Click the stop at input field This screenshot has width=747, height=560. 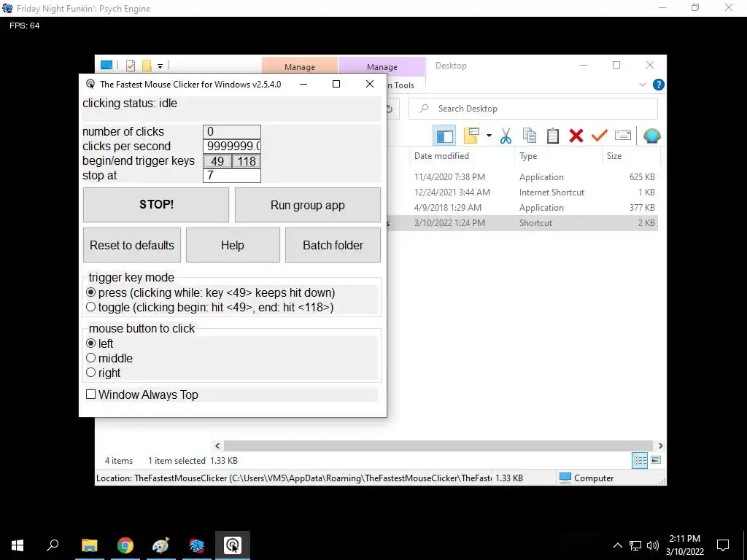(232, 175)
